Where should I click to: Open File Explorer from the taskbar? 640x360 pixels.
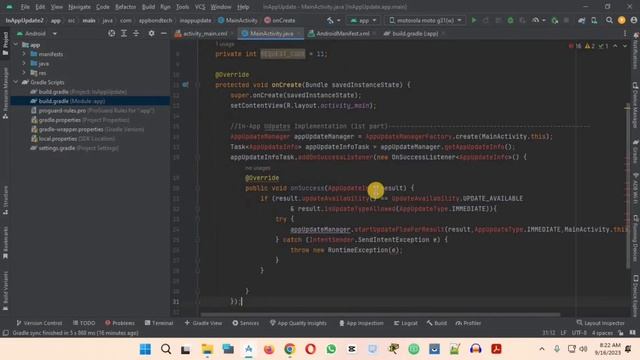tap(207, 349)
